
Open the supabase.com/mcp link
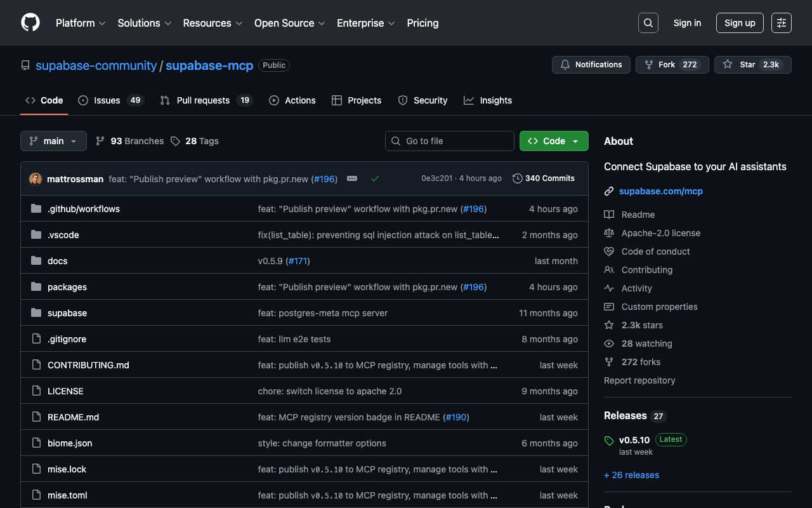(660, 191)
